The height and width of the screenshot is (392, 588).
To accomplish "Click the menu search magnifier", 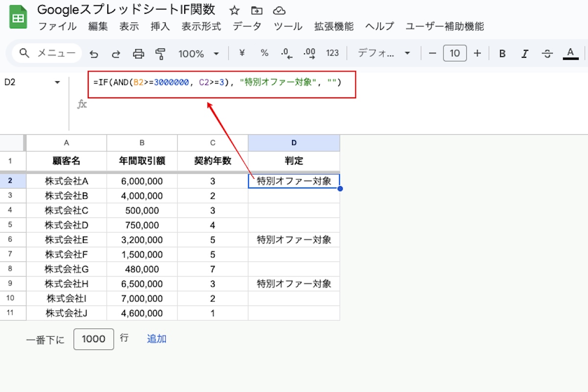I will click(24, 53).
